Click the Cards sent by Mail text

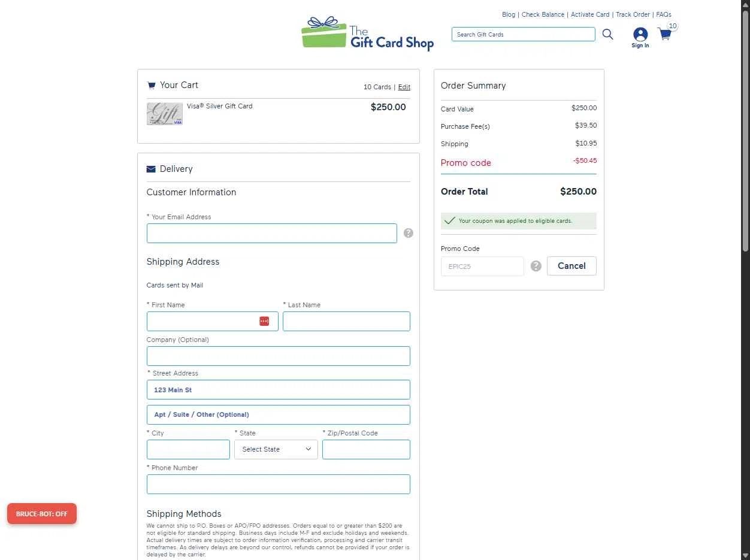(175, 285)
